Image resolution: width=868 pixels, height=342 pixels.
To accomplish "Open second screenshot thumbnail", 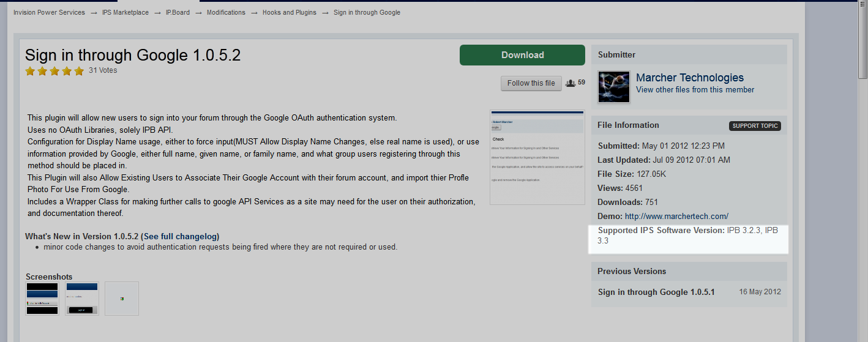I will [x=82, y=299].
